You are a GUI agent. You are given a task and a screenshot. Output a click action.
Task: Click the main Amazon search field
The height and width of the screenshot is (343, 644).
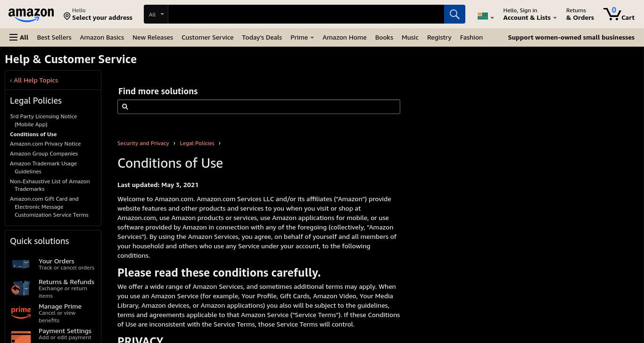coord(306,14)
